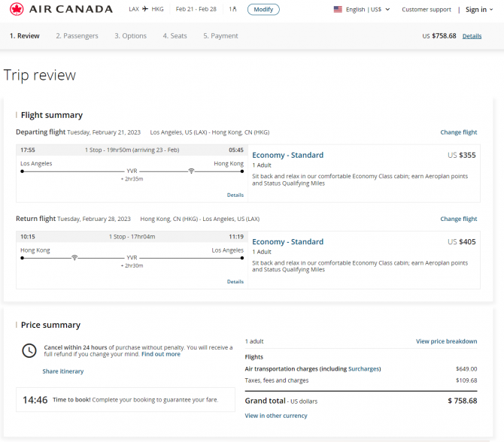
Task: Click the US flag language icon
Action: pyautogui.click(x=338, y=9)
